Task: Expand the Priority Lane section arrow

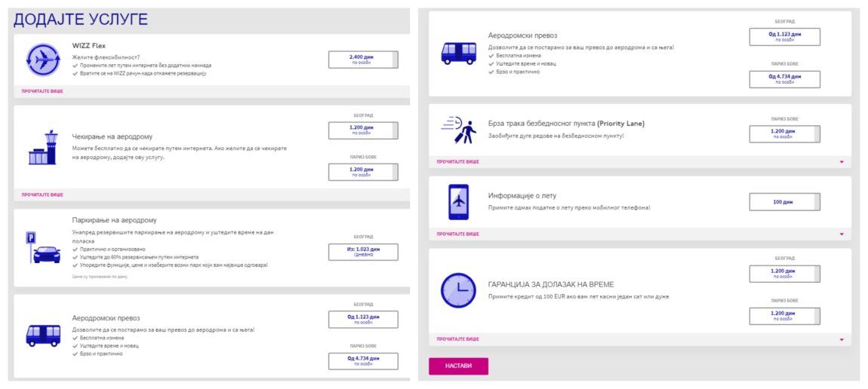Action: (842, 162)
